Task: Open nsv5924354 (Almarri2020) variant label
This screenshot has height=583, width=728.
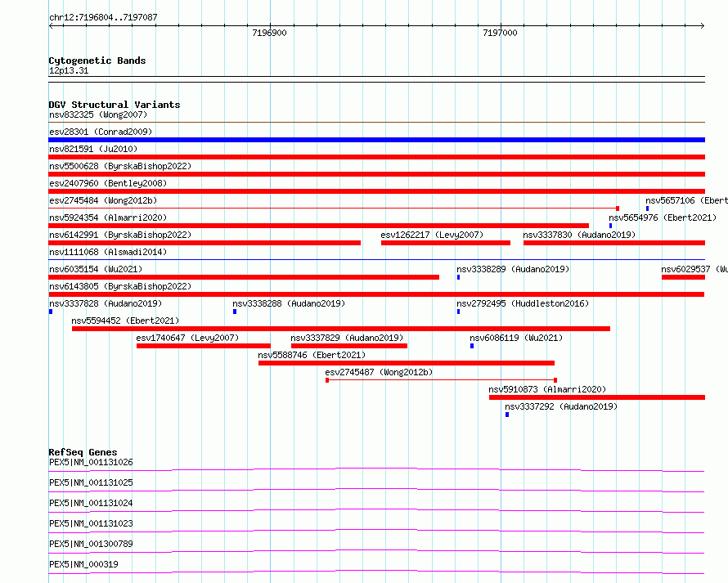Action: tap(108, 218)
